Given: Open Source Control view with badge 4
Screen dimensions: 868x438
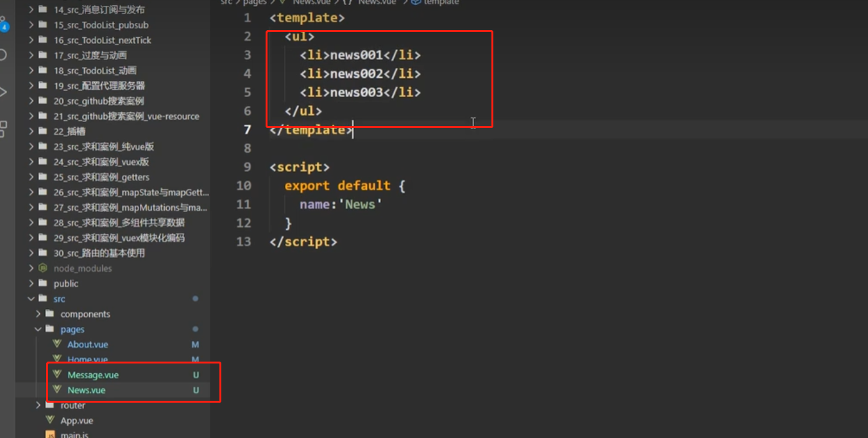Looking at the screenshot, I should point(3,24).
